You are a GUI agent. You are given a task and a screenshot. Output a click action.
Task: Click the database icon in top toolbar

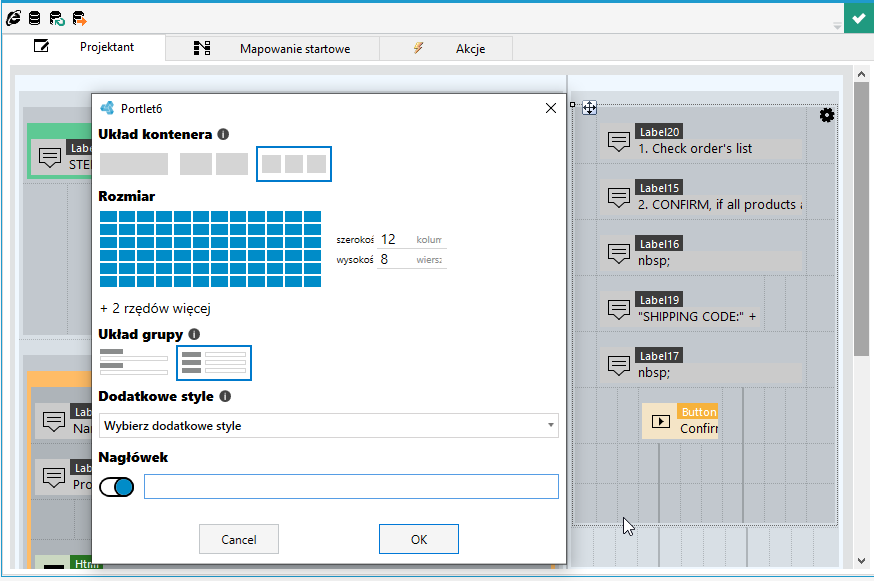[x=35, y=18]
